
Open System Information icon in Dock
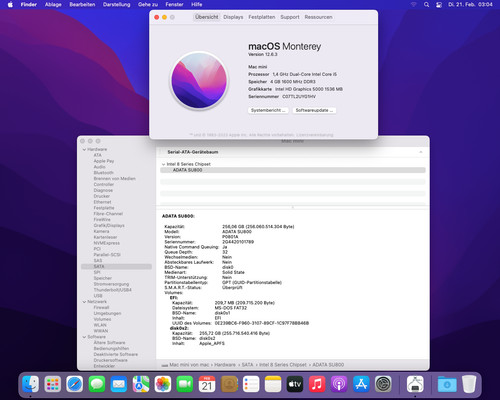point(415,384)
